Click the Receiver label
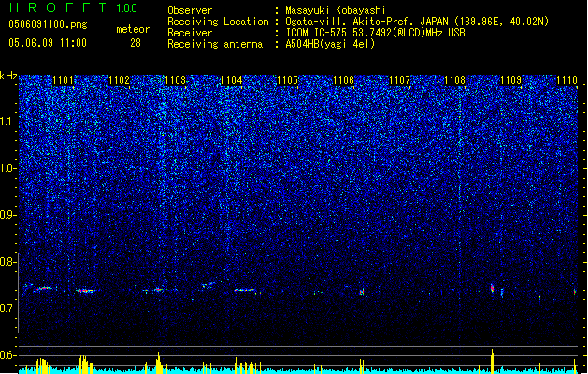 [190, 33]
